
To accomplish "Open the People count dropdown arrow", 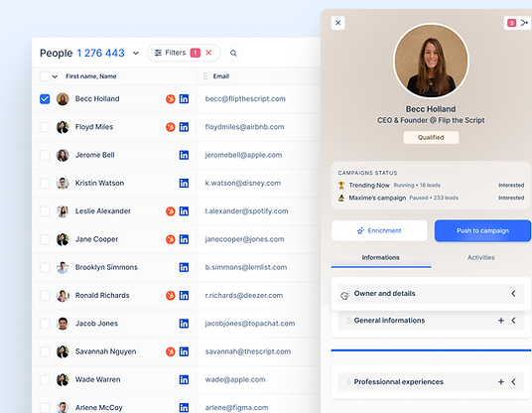I will [x=136, y=54].
